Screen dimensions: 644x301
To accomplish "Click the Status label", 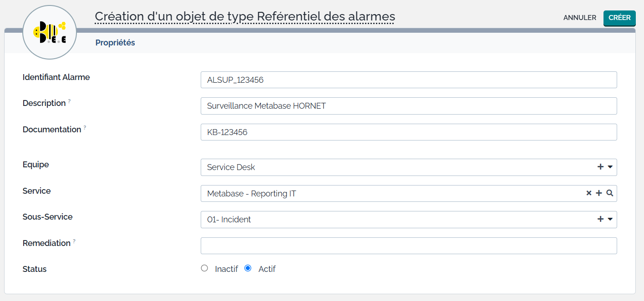I will [x=35, y=269].
